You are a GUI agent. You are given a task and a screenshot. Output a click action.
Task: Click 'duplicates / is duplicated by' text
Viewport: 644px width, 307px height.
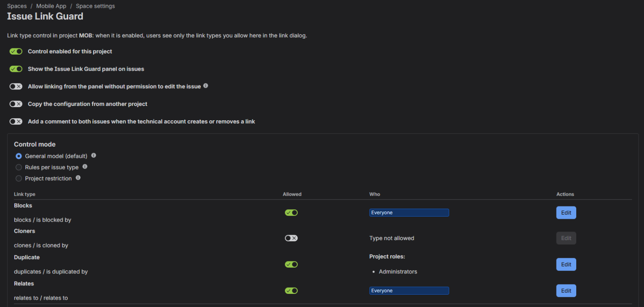coord(51,272)
